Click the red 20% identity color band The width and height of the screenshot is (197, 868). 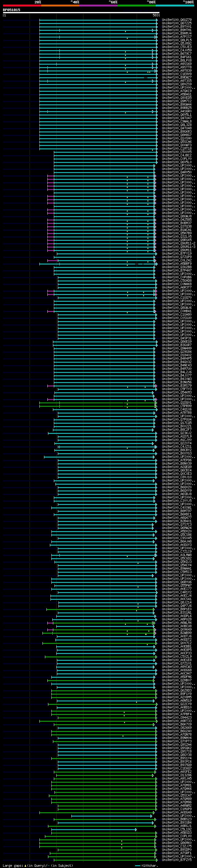[x=22, y=6]
